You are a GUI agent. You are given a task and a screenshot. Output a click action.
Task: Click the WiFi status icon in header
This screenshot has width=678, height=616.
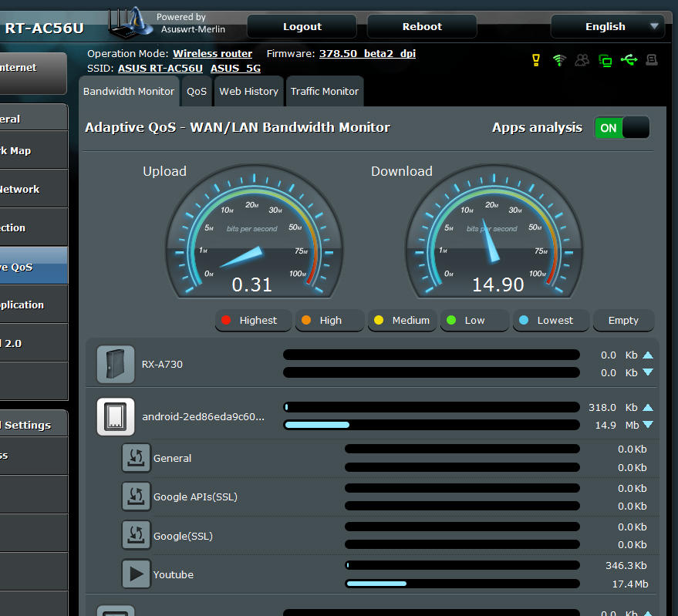559,59
